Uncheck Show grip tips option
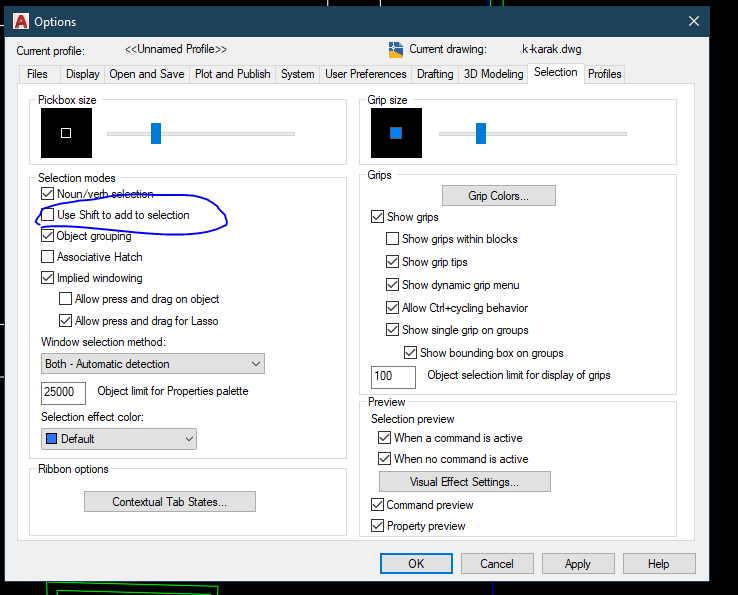This screenshot has width=738, height=595. coord(393,262)
